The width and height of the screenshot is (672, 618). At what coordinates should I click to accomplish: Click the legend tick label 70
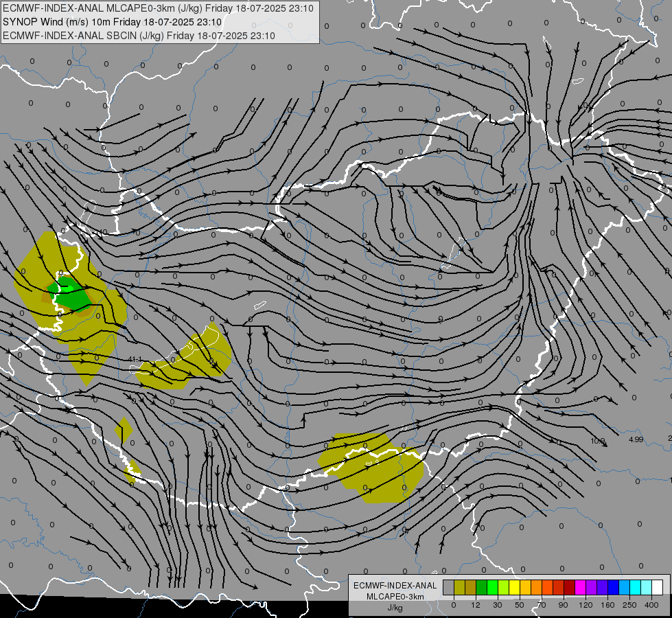542,605
